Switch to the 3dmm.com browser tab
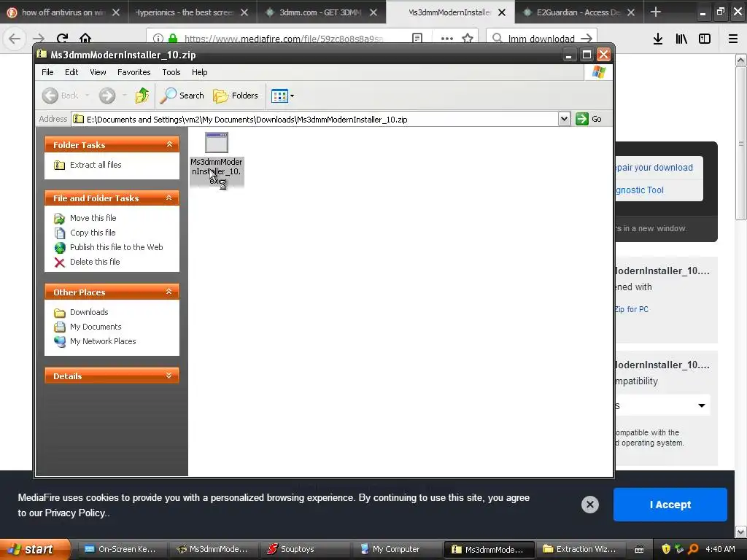 [x=320, y=12]
